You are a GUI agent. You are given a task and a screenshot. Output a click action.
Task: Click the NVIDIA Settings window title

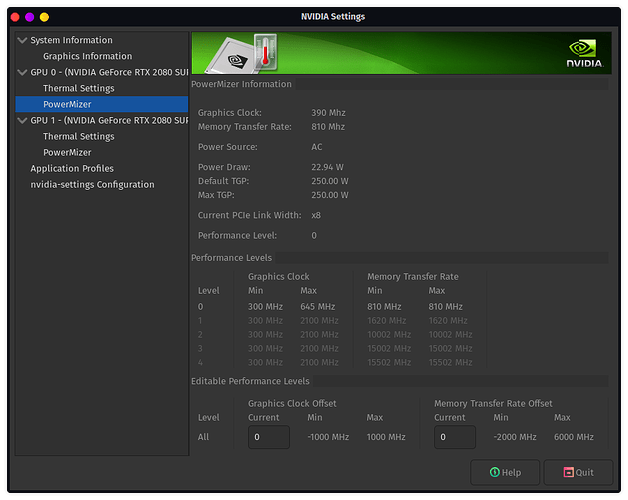pos(333,16)
